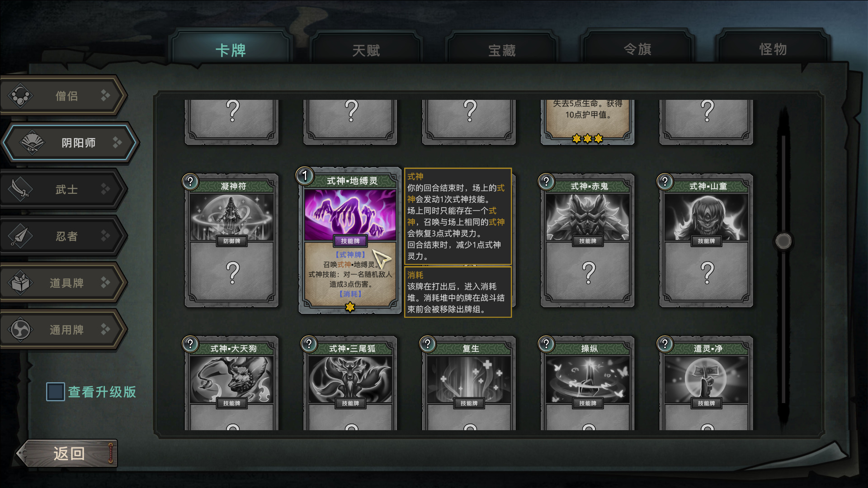Go to the 怪物 tab
The width and height of the screenshot is (868, 488).
[x=773, y=48]
